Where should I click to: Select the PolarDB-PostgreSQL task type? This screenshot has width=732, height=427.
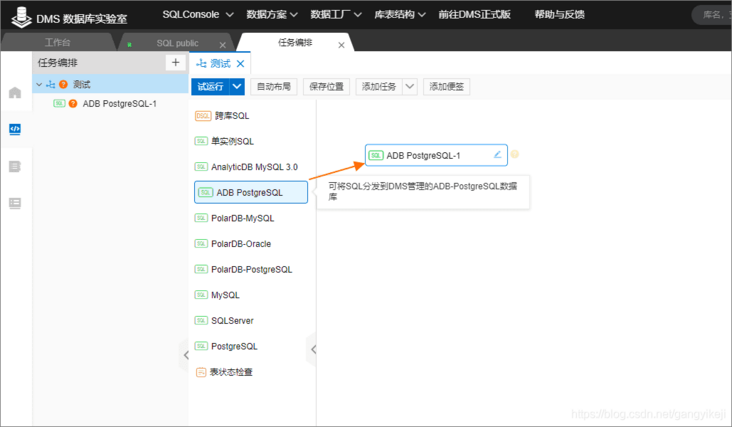click(x=243, y=269)
